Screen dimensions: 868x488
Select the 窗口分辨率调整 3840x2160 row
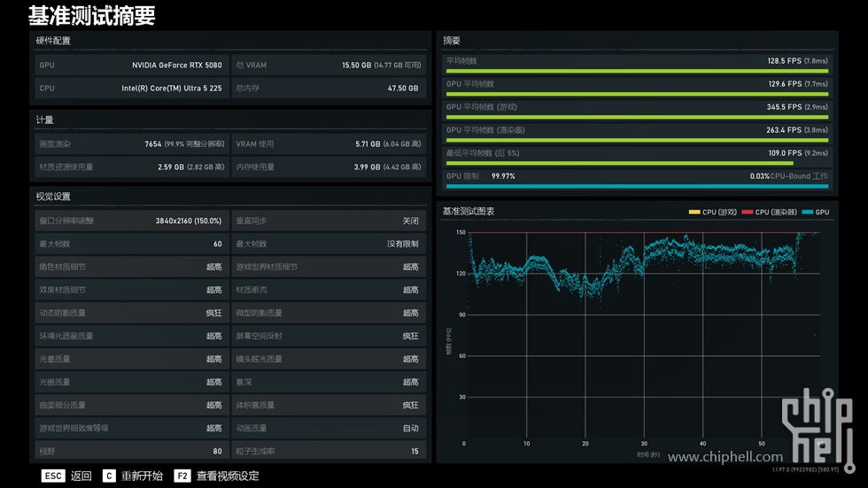pyautogui.click(x=130, y=221)
